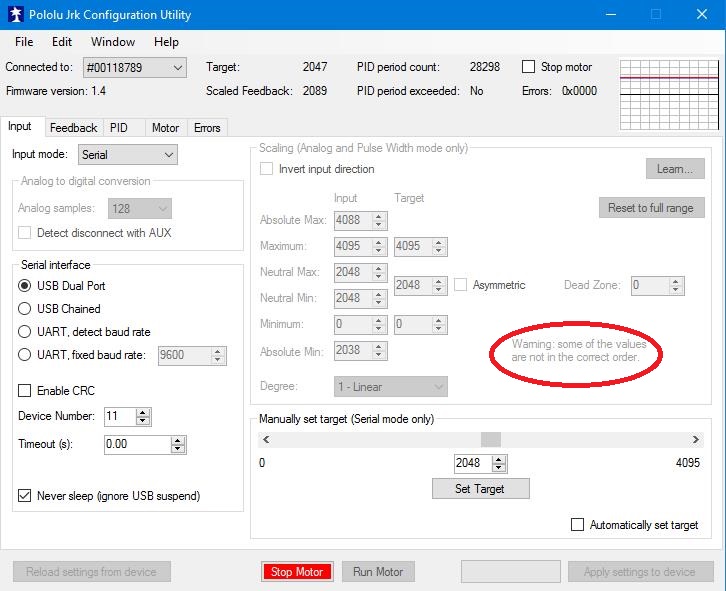The height and width of the screenshot is (591, 726).
Task: Select UART, detect baud rate option
Action: [x=25, y=332]
